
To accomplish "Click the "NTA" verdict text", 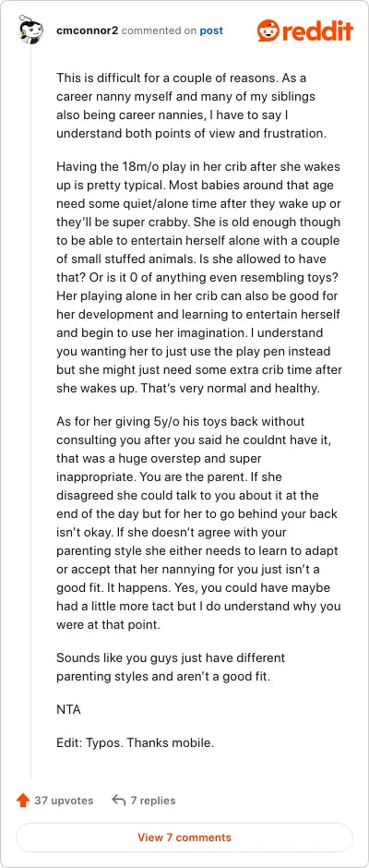I will (x=68, y=709).
